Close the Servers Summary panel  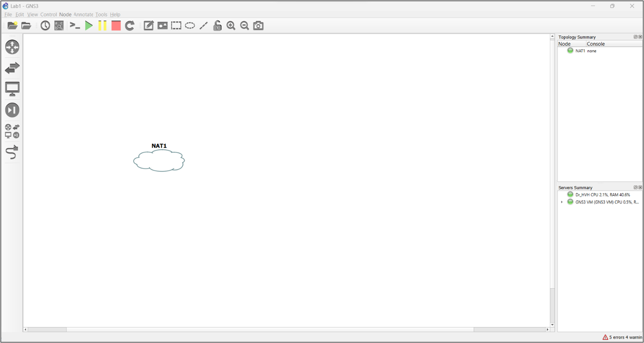point(640,188)
